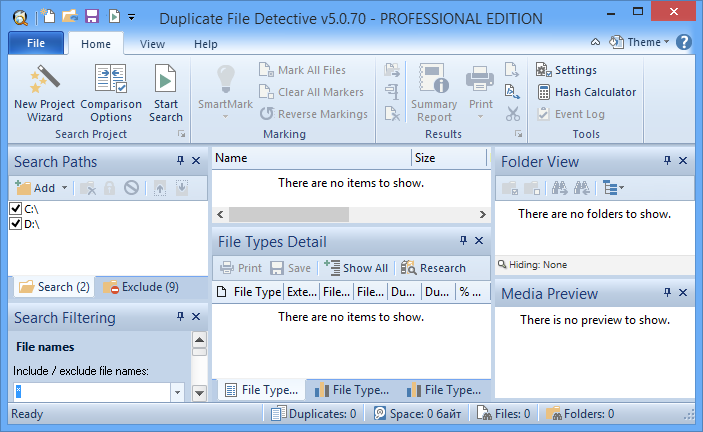
Task: Sort results by the Name column
Action: [312, 158]
